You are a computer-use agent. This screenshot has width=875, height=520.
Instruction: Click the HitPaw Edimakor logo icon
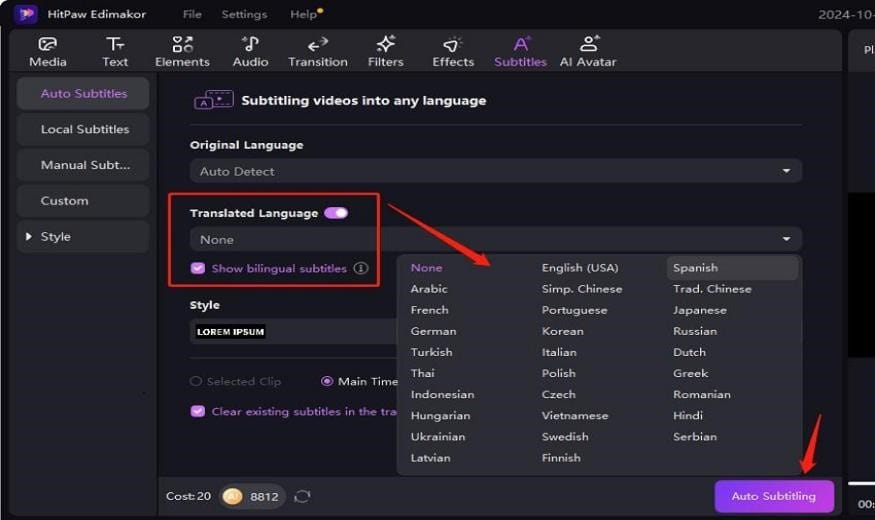26,14
